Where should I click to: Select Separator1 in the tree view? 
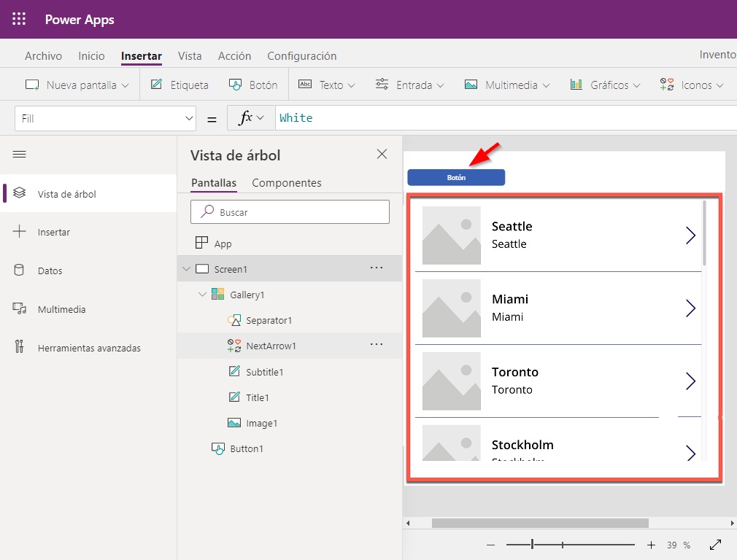point(290,320)
